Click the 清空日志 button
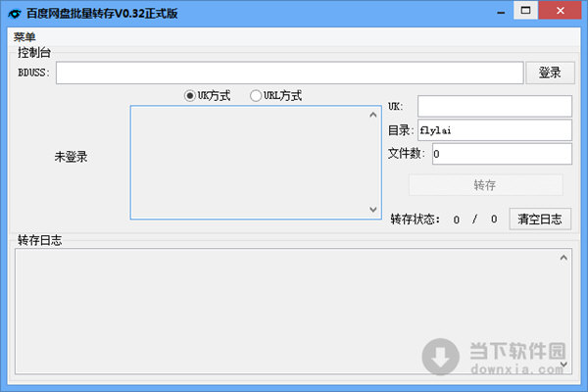Image resolution: width=588 pixels, height=392 pixels. (x=540, y=219)
